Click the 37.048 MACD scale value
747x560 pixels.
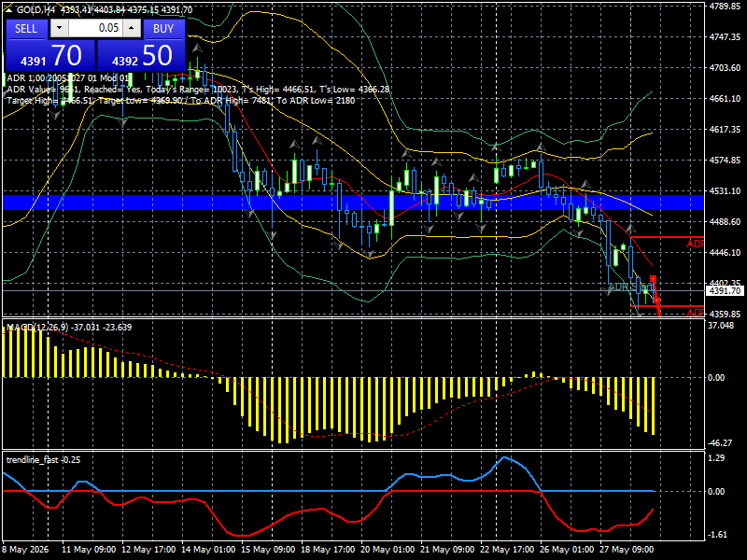[721, 325]
